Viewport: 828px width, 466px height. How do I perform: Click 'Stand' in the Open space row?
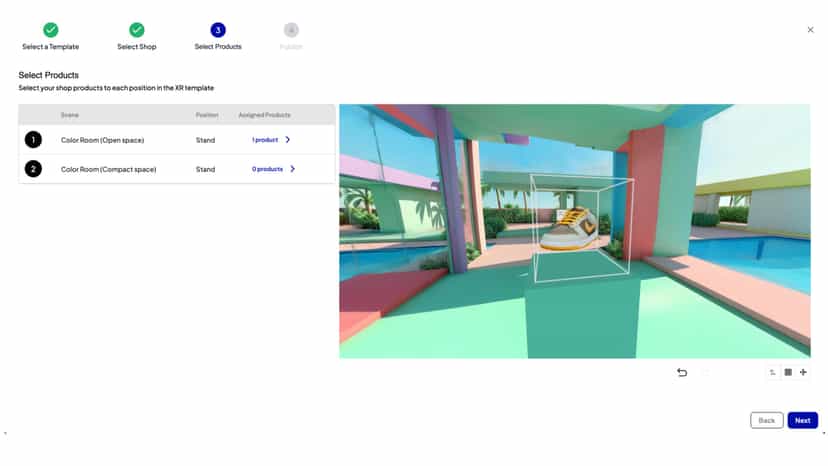point(205,140)
